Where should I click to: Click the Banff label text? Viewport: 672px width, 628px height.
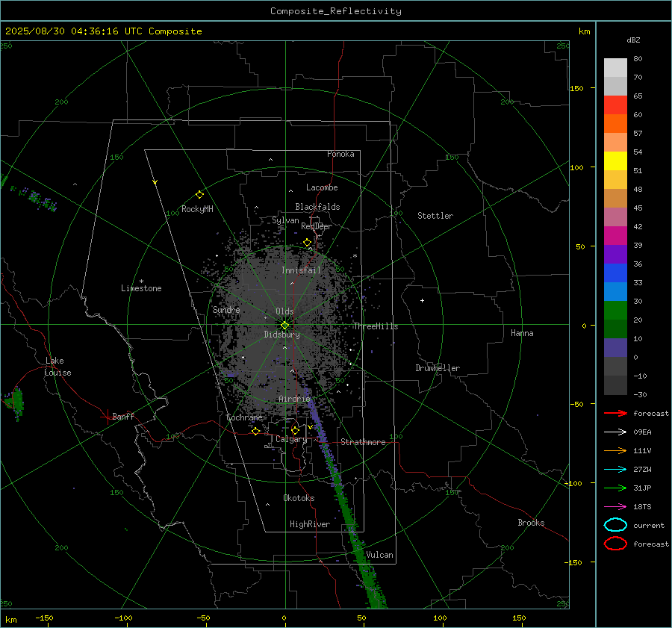pyautogui.click(x=123, y=416)
